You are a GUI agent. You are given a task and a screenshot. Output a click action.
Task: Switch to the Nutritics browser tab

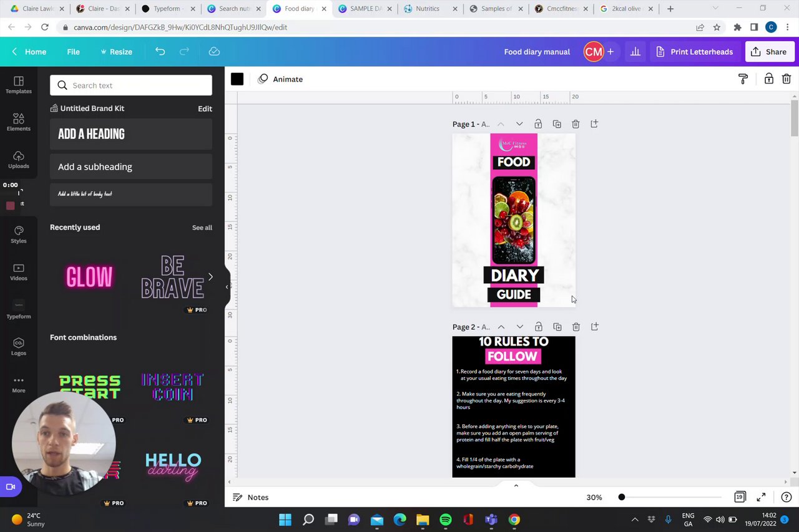(431, 9)
